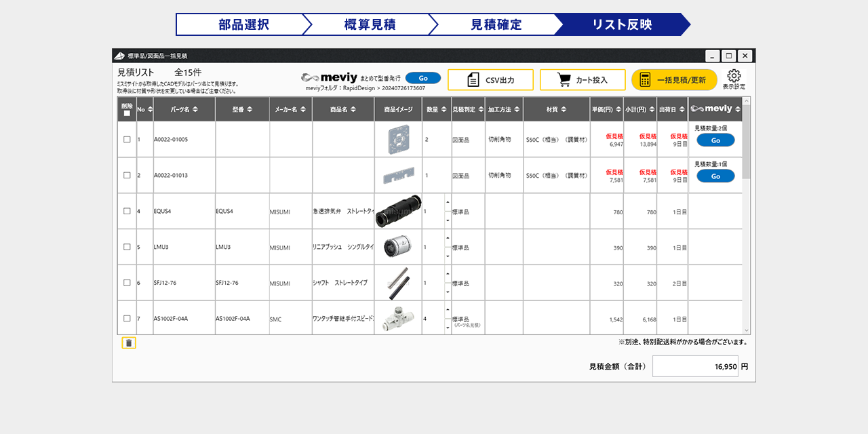Run 一括見積/更新 calculator button
The width and height of the screenshot is (868, 434).
point(673,80)
